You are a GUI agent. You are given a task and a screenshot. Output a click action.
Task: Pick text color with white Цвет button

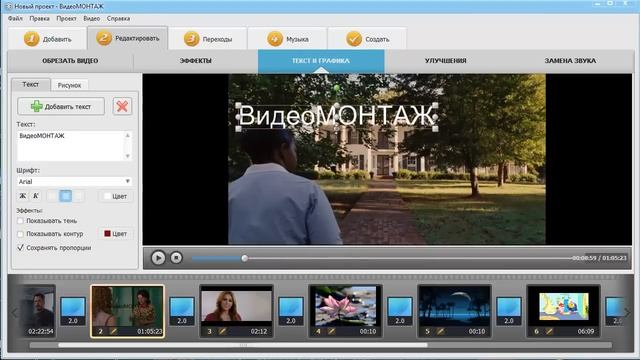click(x=115, y=196)
